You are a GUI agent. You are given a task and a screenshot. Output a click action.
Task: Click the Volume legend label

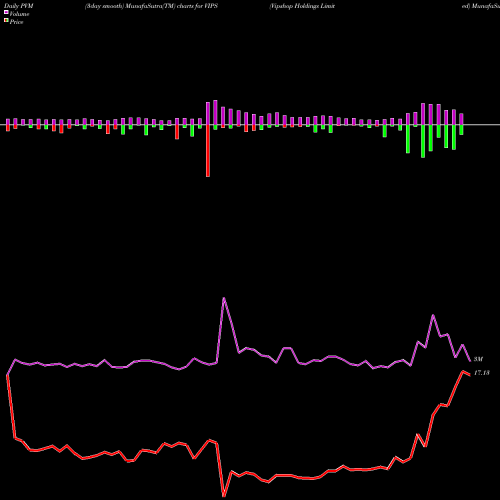point(19,14)
